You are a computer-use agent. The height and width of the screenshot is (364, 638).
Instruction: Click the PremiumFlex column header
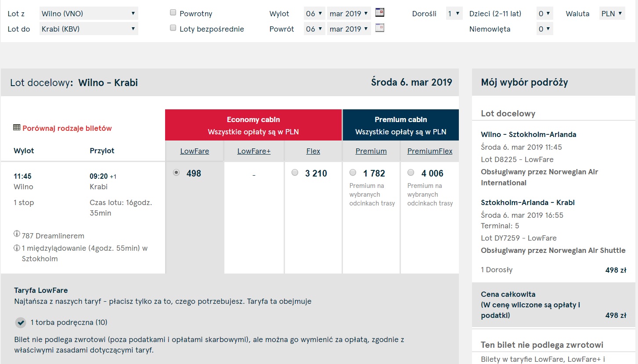(430, 151)
